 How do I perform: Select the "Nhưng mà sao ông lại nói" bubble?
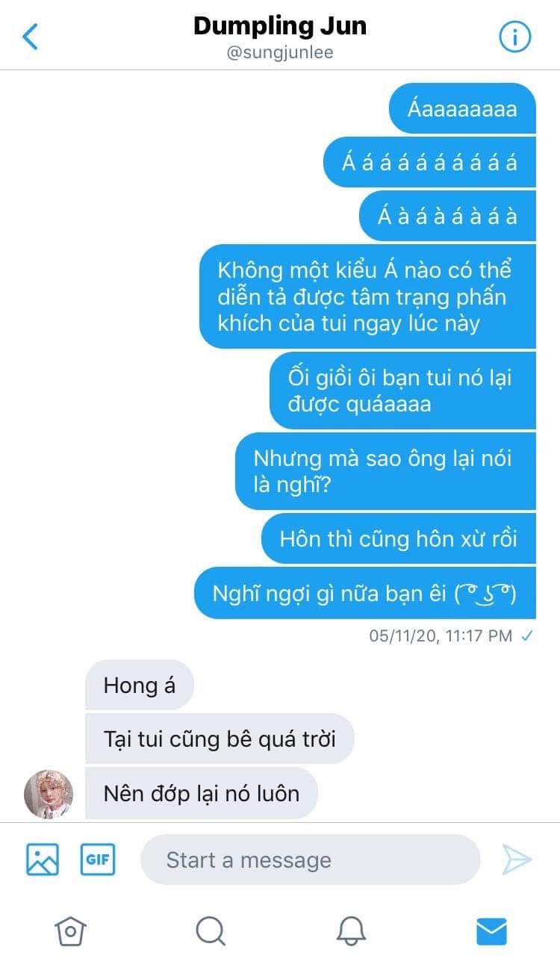click(x=385, y=471)
